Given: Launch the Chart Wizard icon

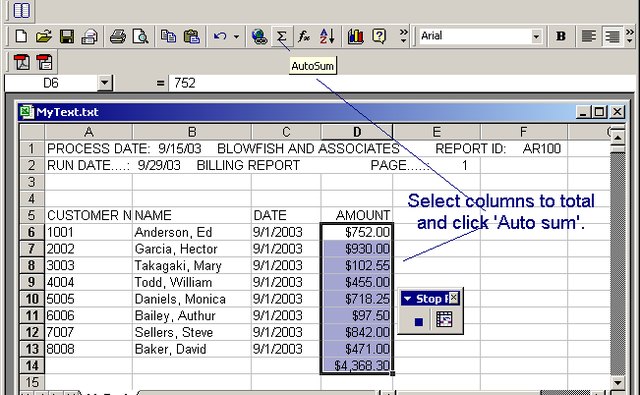Looking at the screenshot, I should pos(356,37).
